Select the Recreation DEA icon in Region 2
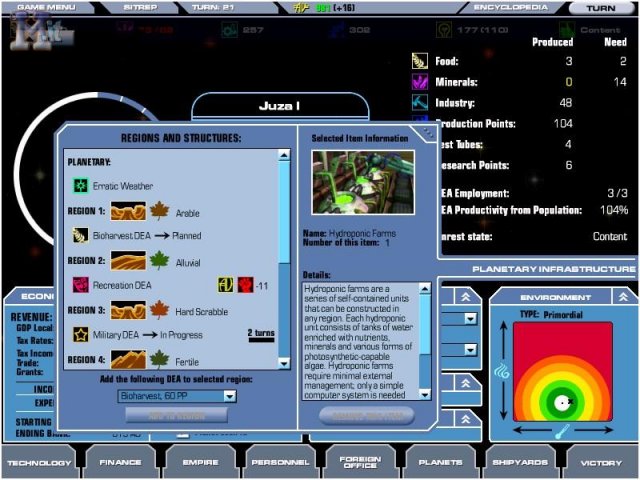 [x=80, y=286]
